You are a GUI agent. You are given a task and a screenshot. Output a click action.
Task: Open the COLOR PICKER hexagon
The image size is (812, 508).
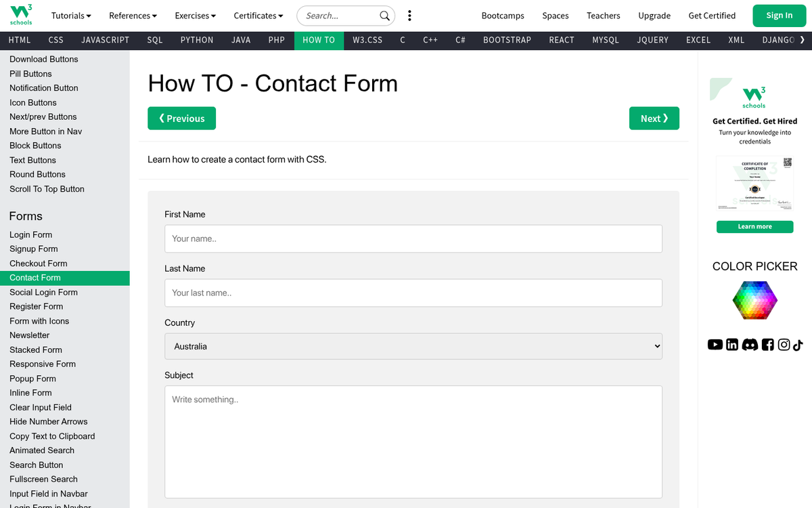754,300
